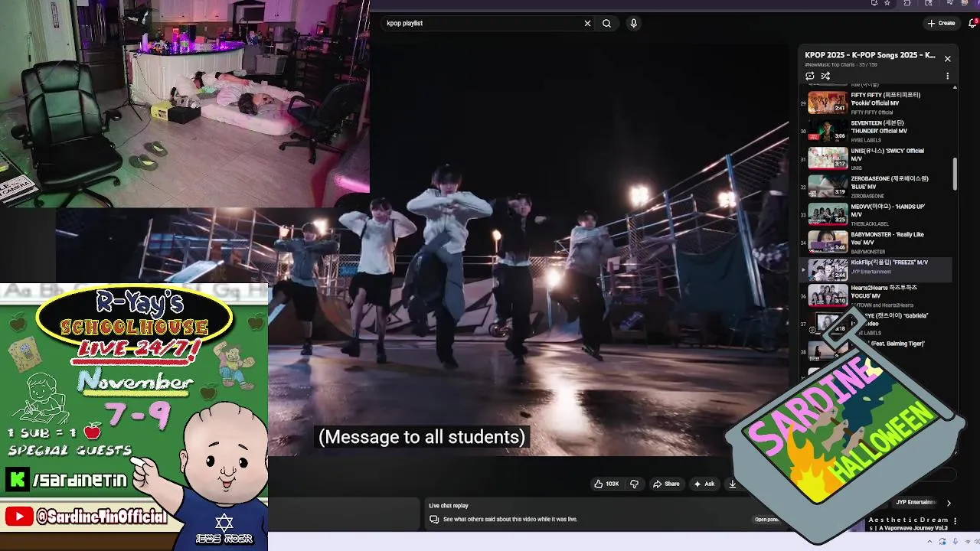Open options for Aesthetic Dreams video
Viewport: 980px width, 551px height.
coord(955,521)
